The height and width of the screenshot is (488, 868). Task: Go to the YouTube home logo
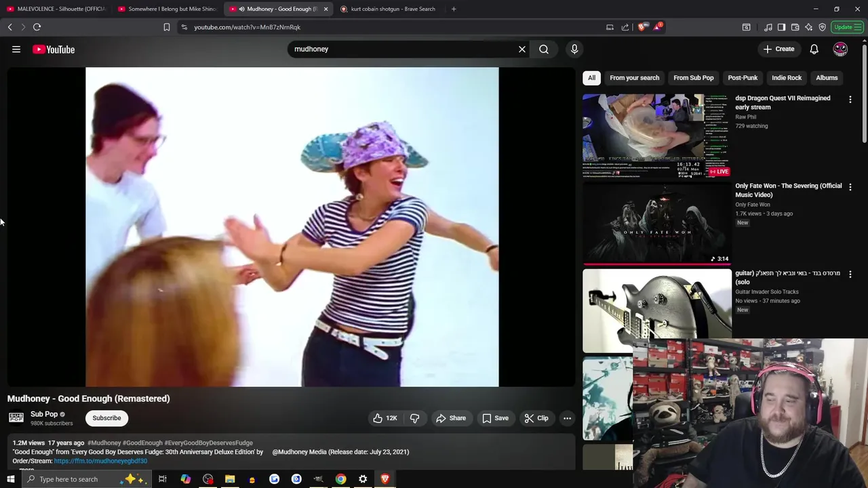pos(54,49)
